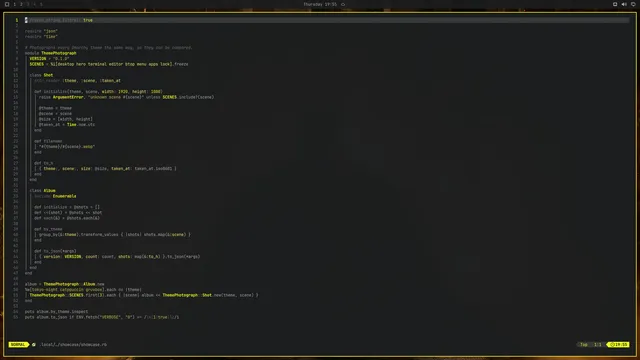Click the require "json" line

tap(41, 31)
